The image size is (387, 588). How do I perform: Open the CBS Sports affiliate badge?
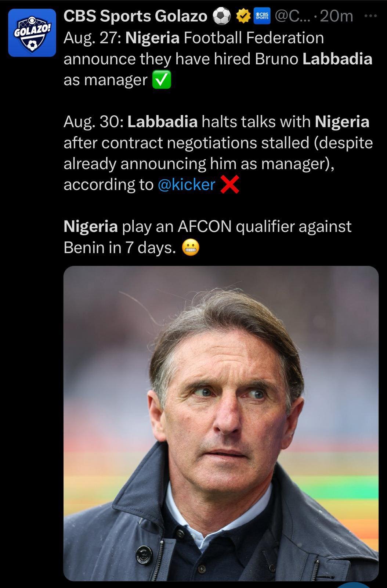(x=262, y=16)
